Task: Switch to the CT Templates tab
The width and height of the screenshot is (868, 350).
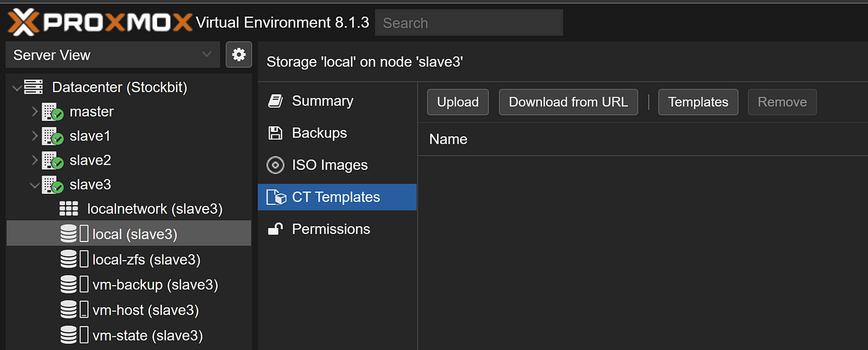Action: (337, 197)
